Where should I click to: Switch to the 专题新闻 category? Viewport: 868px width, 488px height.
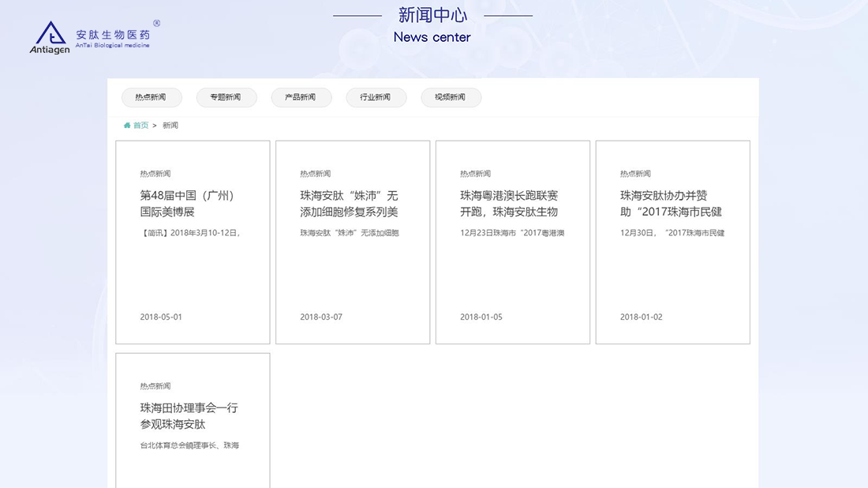click(x=226, y=97)
